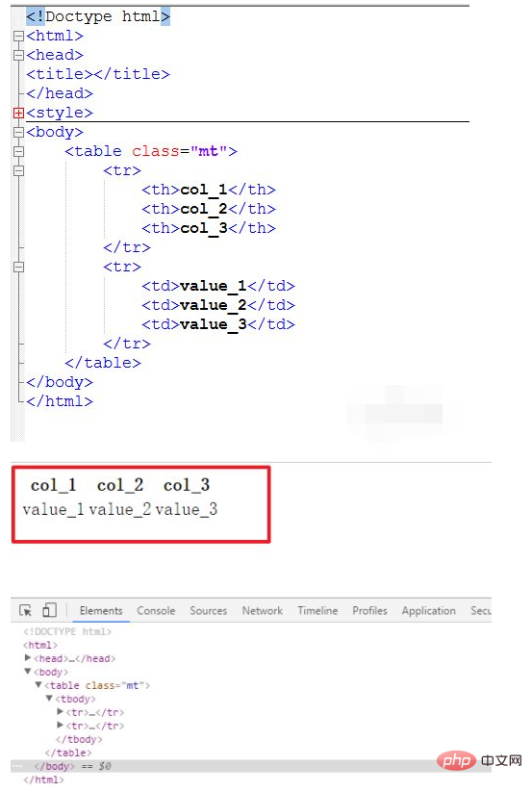Viewport: 532px width, 792px height.
Task: Click the th col_1 code line
Action: pos(209,190)
